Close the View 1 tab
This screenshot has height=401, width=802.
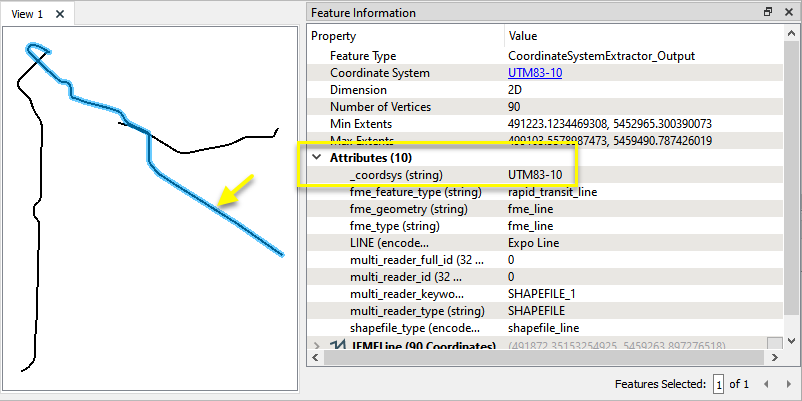(60, 14)
